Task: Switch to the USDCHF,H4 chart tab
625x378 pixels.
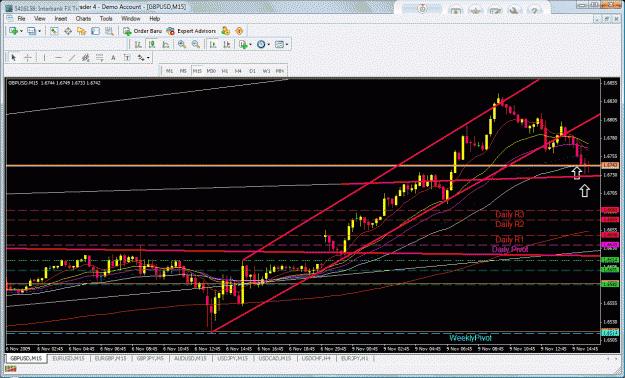Action: [316, 358]
